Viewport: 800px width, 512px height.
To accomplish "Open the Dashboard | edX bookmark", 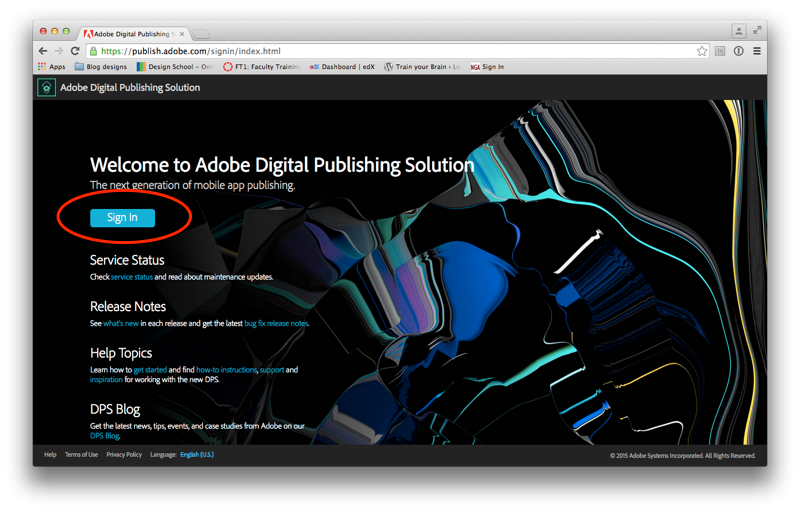I will [342, 67].
